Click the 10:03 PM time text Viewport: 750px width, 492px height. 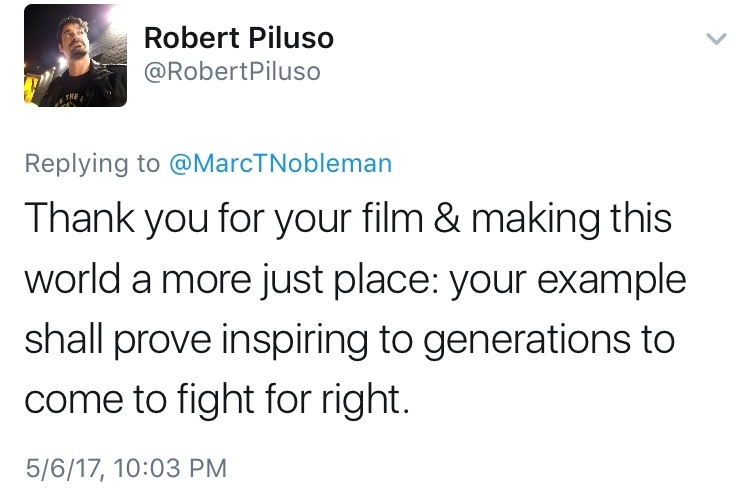click(172, 467)
